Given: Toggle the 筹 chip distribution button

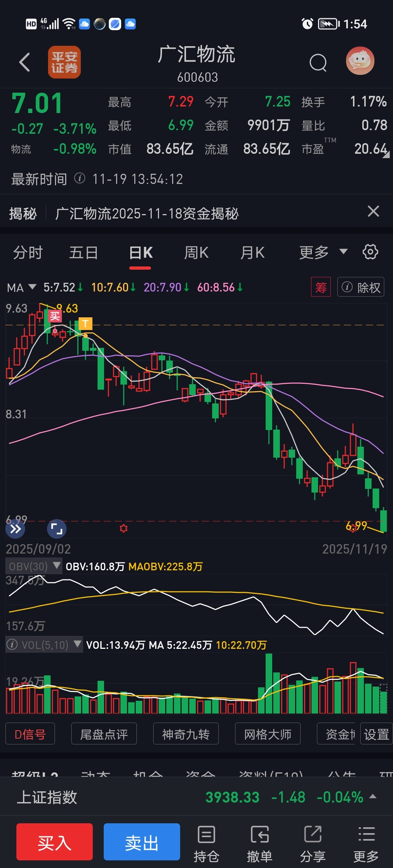Looking at the screenshot, I should click(x=321, y=287).
